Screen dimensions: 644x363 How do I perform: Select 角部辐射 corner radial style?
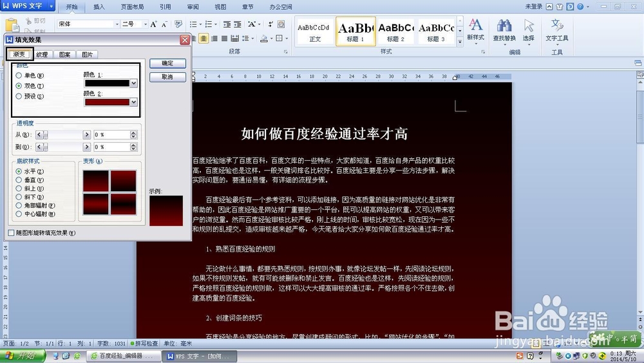click(x=19, y=205)
